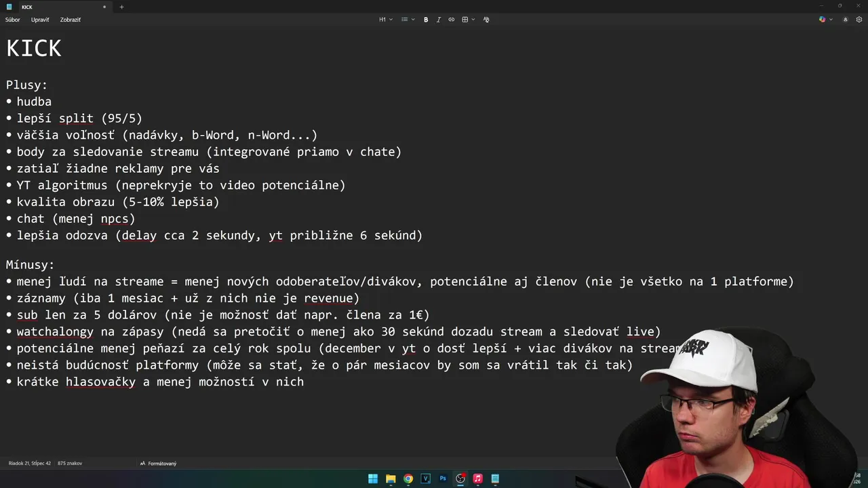Add a new tab with plus button
This screenshot has width=868, height=488.
pyautogui.click(x=121, y=7)
